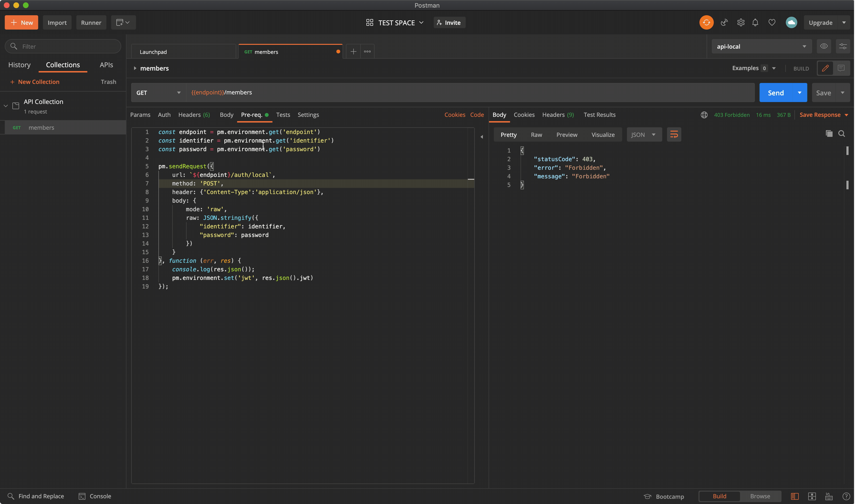Screen dimensions: 855x504
Task: Click the network globe icon
Action: [704, 115]
